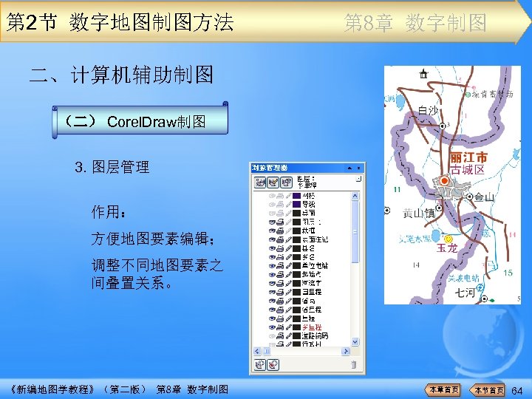Select the red-highlighted active layer name
This screenshot has height=399, width=532.
(x=312, y=327)
